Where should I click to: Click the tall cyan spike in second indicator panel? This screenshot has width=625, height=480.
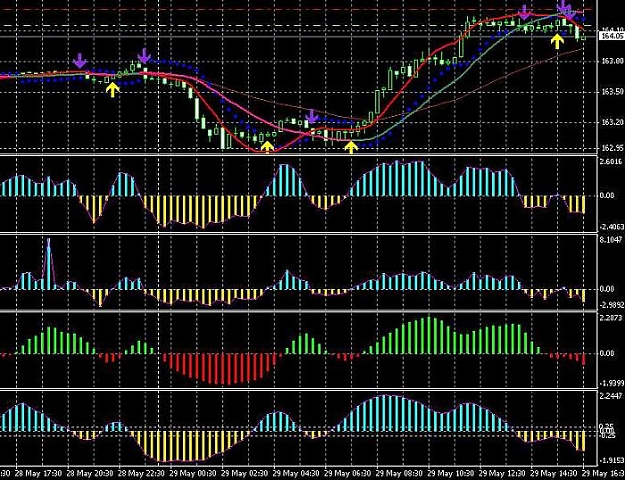pyautogui.click(x=49, y=264)
